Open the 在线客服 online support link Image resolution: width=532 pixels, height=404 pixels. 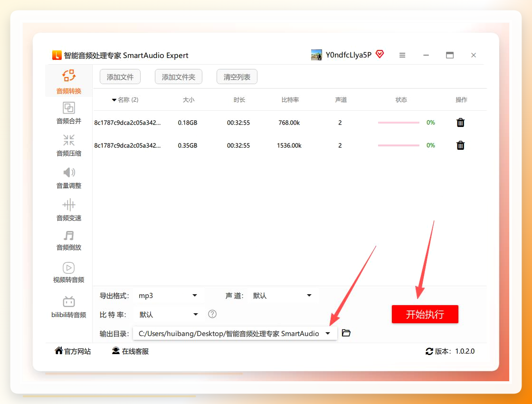pyautogui.click(x=130, y=351)
